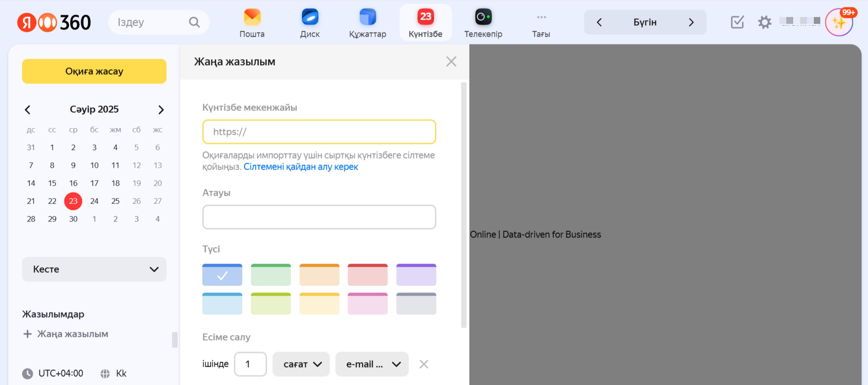Open the сағат time unit dropdown
868x385 pixels.
coord(301,364)
